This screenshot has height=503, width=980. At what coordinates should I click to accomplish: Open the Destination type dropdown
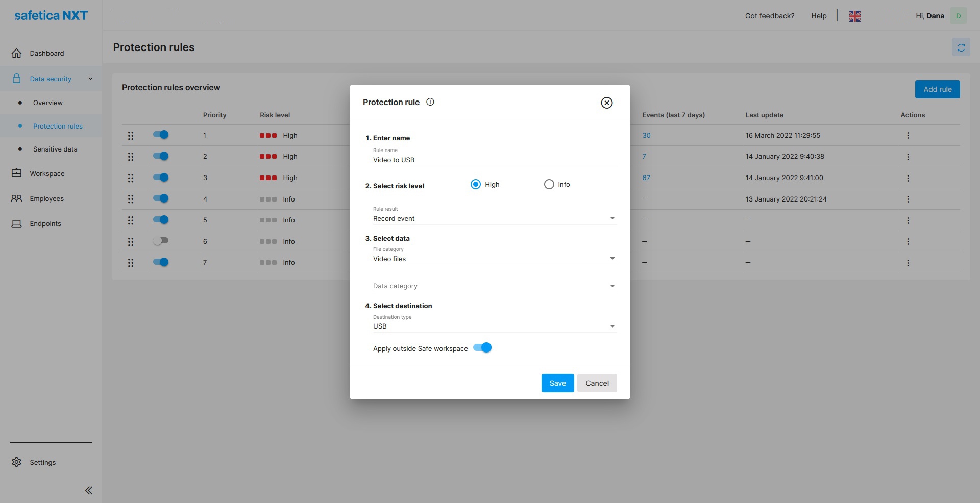[494, 326]
